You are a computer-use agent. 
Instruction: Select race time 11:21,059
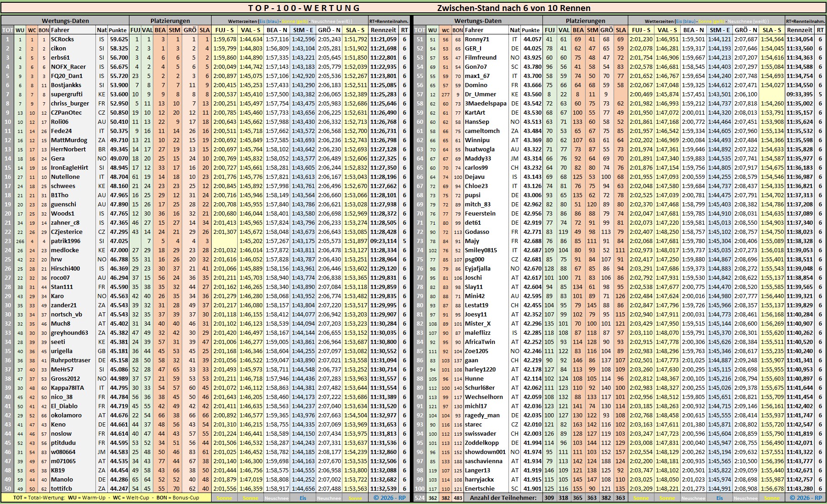tap(383, 39)
